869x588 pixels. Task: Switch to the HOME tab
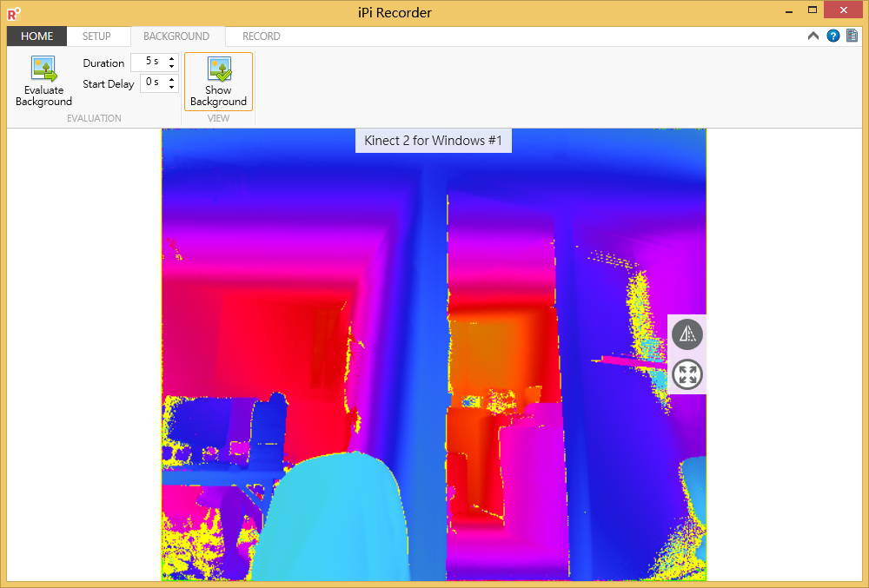36,36
